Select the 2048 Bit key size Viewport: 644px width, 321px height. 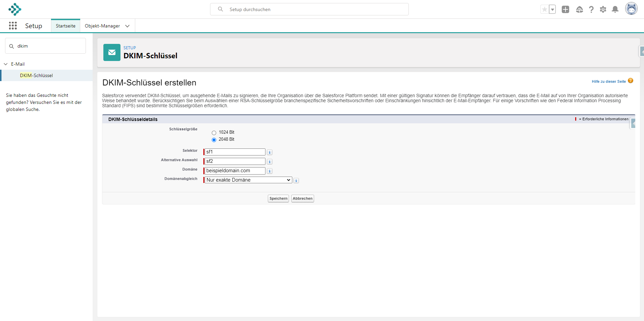(x=214, y=140)
